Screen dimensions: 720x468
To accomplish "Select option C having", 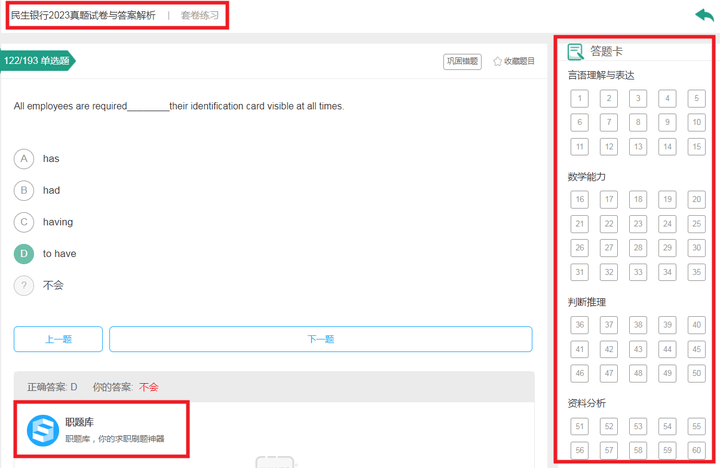I will (24, 222).
